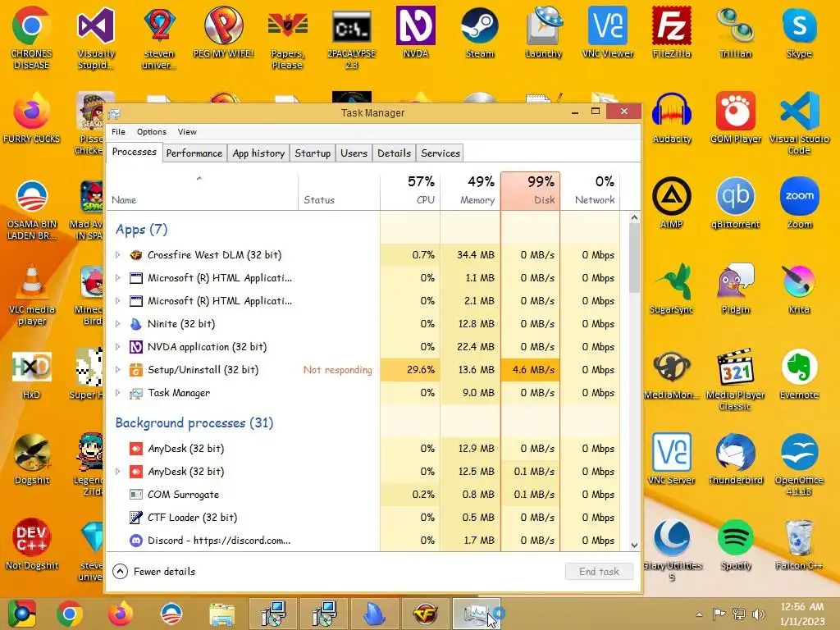The width and height of the screenshot is (840, 630).
Task: Switch to the Performance tab
Action: point(194,153)
